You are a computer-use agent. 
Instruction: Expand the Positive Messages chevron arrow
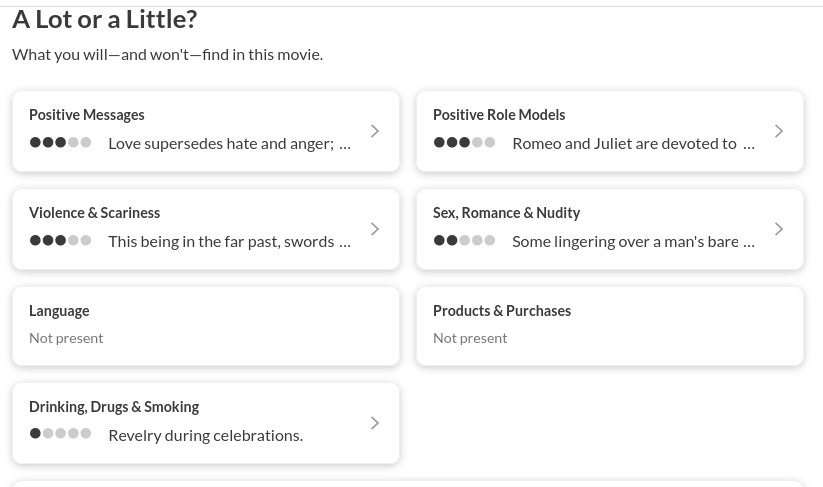[375, 131]
